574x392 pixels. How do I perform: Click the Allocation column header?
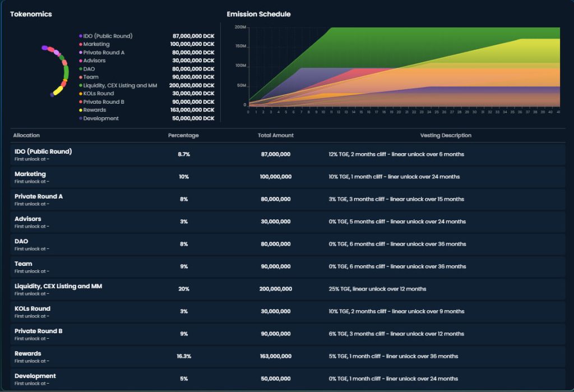(x=26, y=136)
